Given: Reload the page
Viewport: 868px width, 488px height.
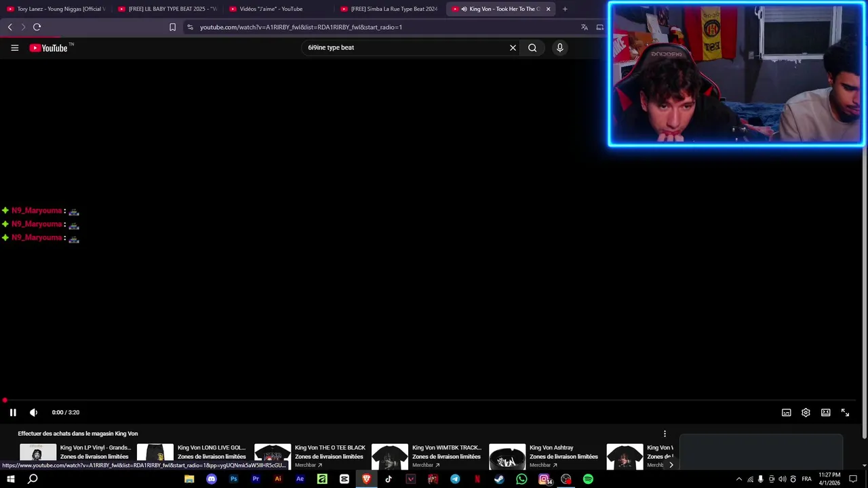Looking at the screenshot, I should click(37, 27).
